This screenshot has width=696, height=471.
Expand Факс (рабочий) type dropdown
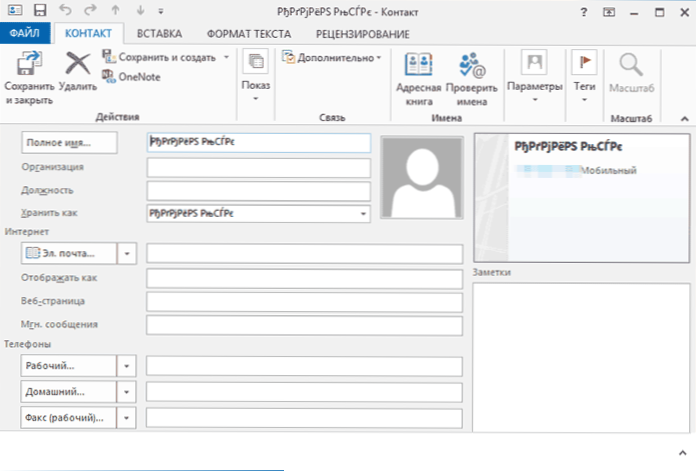point(127,418)
